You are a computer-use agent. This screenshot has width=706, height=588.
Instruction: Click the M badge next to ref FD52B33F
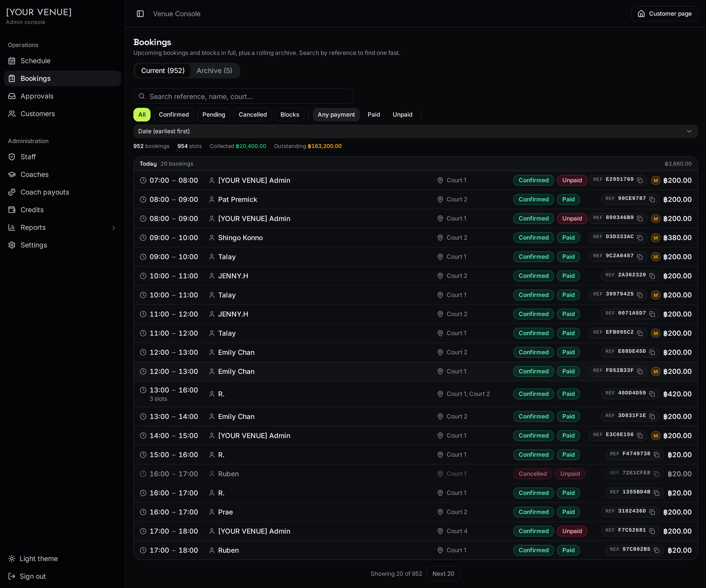click(655, 372)
